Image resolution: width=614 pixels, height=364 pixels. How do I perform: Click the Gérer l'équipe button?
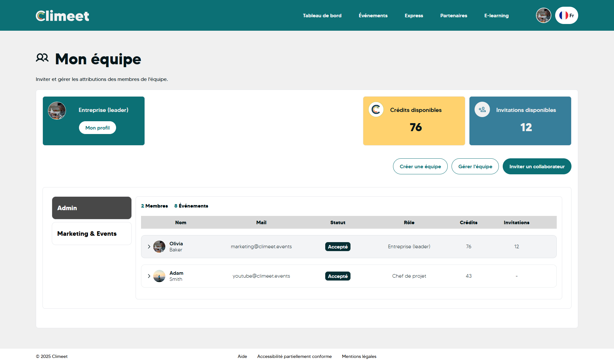coord(475,166)
